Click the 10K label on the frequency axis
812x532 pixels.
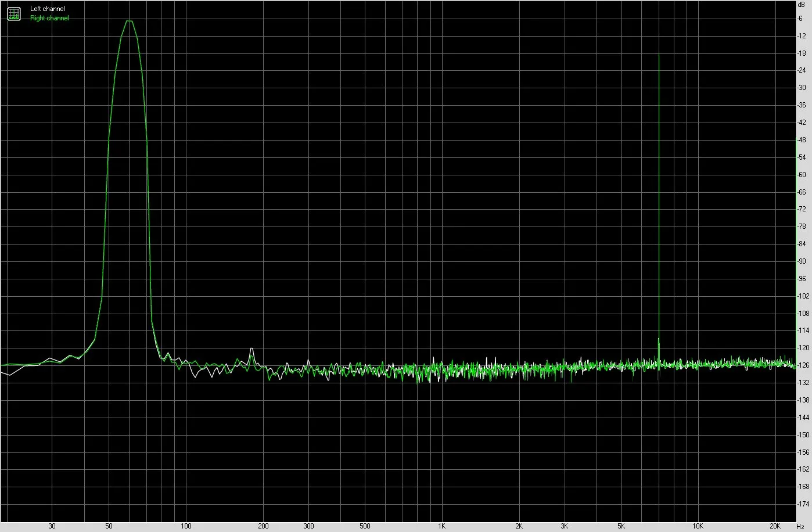tap(698, 526)
